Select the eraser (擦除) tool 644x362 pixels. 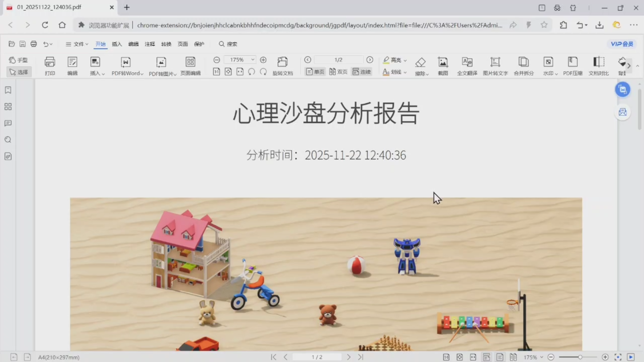click(x=420, y=62)
